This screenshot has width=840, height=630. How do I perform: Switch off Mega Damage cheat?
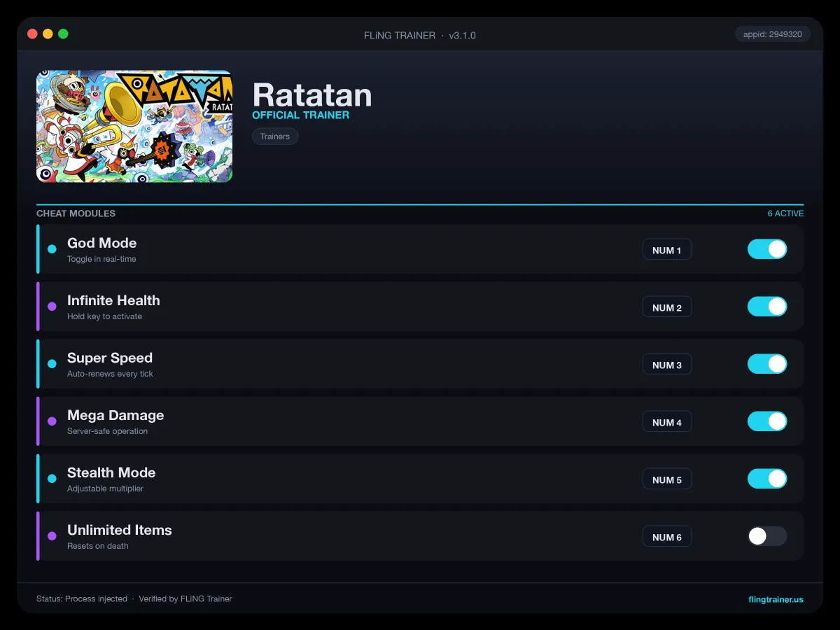pos(767,421)
